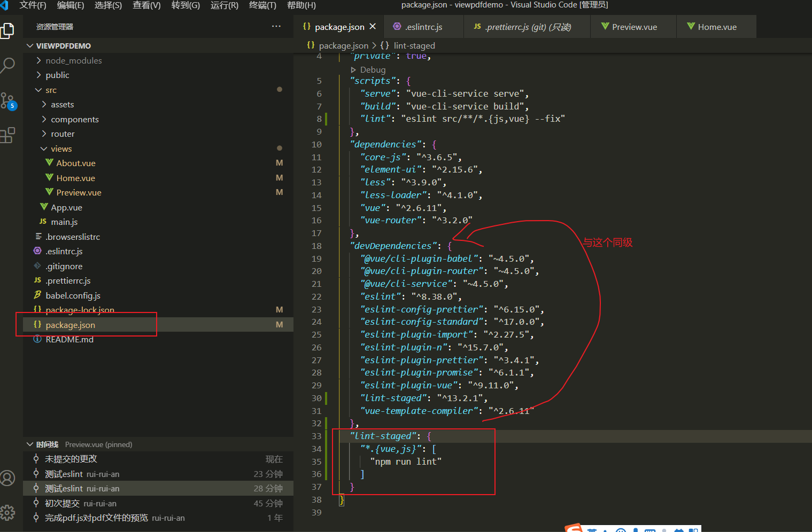Open the .browserslistrc file
This screenshot has width=812, height=532.
click(x=158, y=237)
